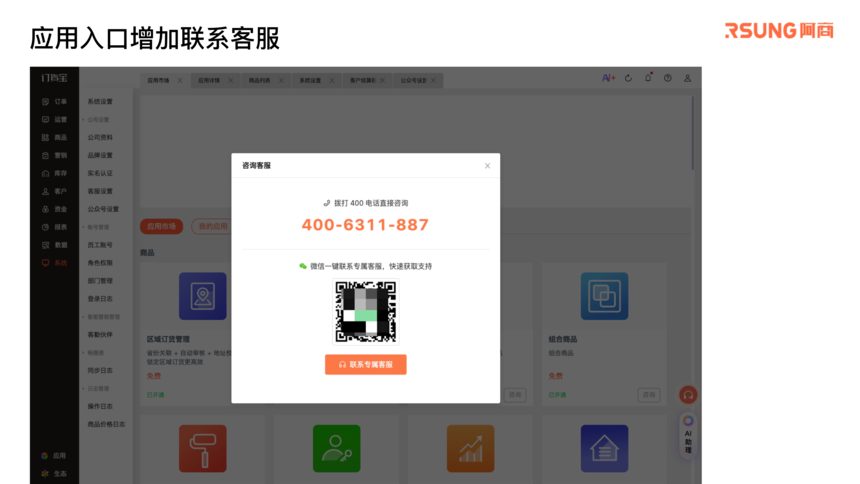860x484 pixels.
Task: Select the 我的应用 pill button
Action: tap(211, 226)
